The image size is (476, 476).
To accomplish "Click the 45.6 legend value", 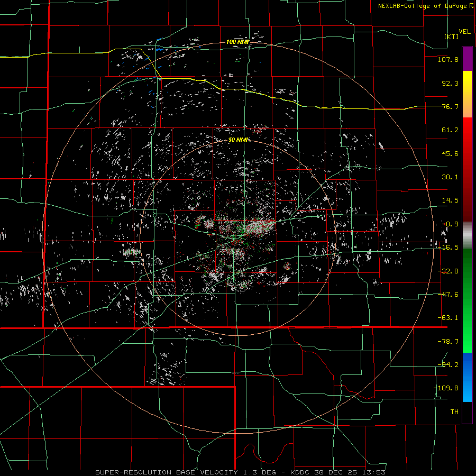I will (x=450, y=153).
